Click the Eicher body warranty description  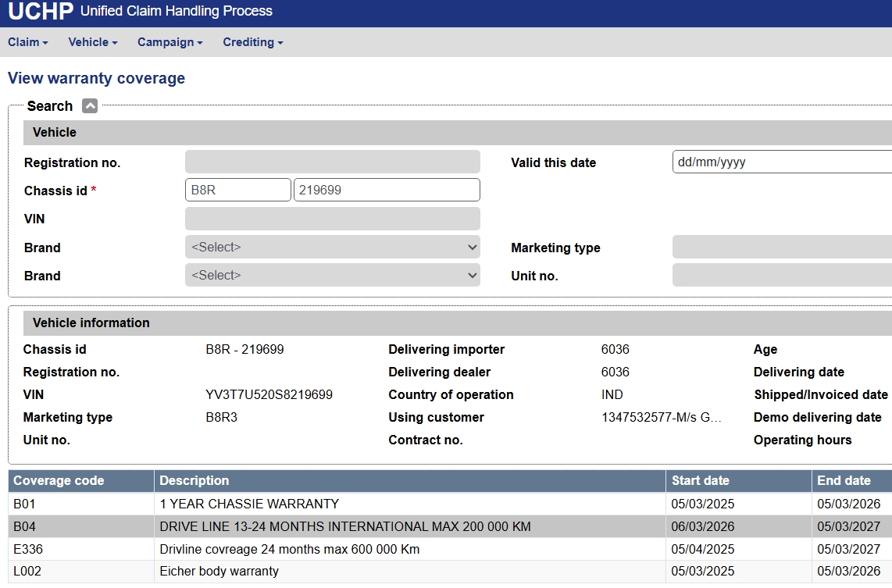click(219, 571)
